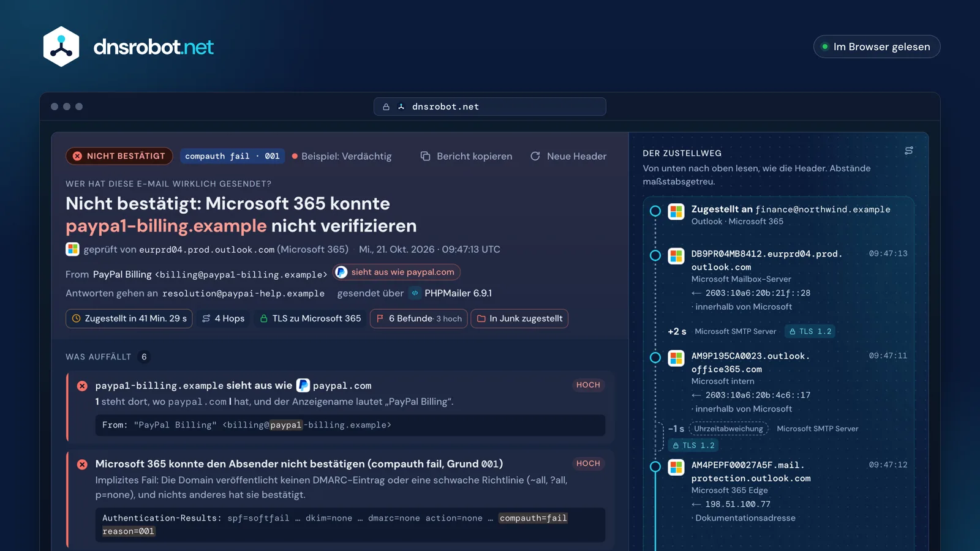Click the sieht aus wie paypal.com pill
This screenshot has width=980, height=551.
(396, 272)
